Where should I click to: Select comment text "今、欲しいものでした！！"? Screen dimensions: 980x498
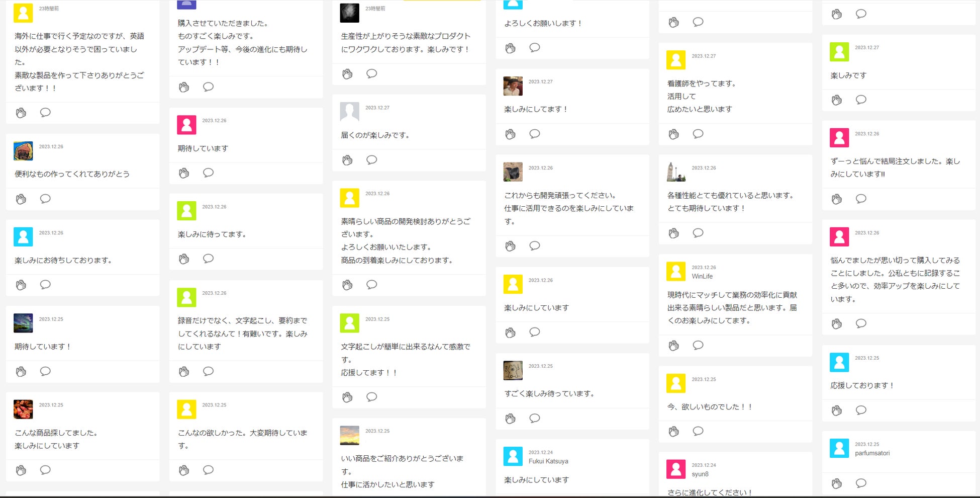click(x=710, y=407)
